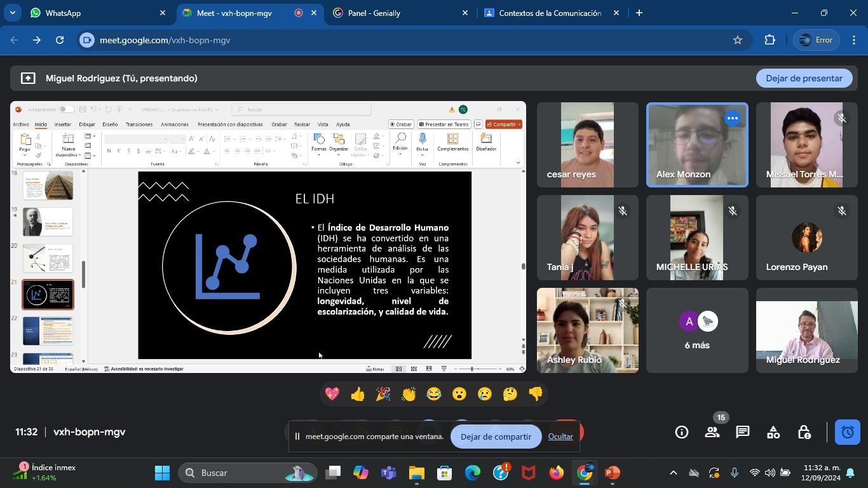Viewport: 868px width, 488px height.
Task: Open the meeting timer clock icon
Action: 848,432
